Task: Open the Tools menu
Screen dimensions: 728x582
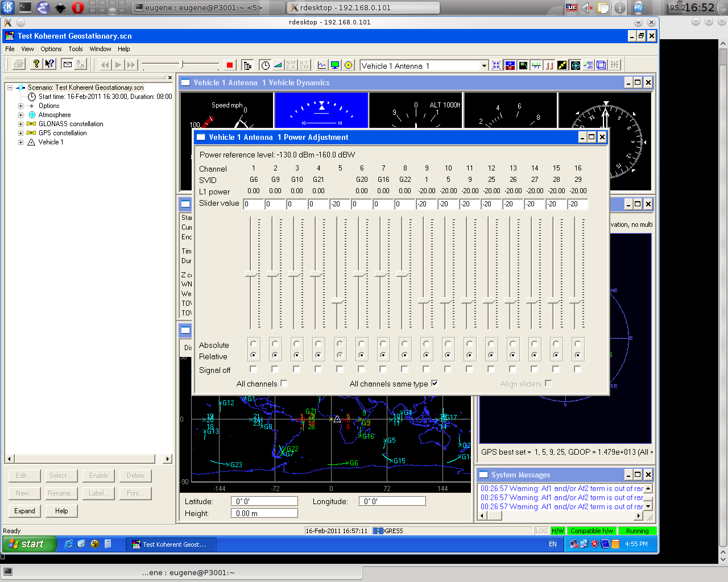Action: point(76,49)
